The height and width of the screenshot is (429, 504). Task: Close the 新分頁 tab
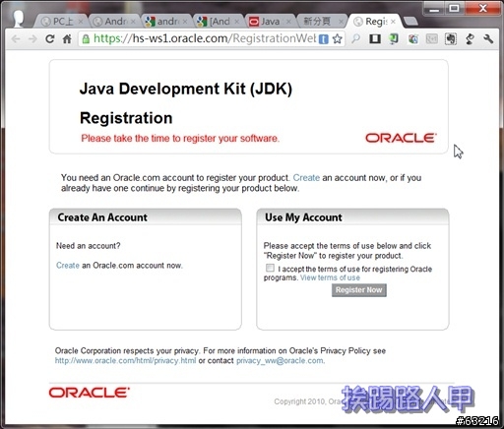tap(341, 22)
